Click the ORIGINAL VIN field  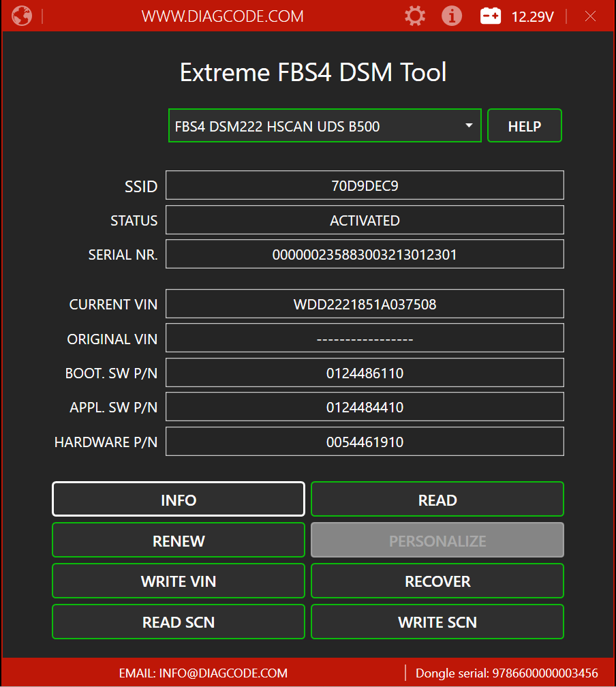click(x=365, y=339)
